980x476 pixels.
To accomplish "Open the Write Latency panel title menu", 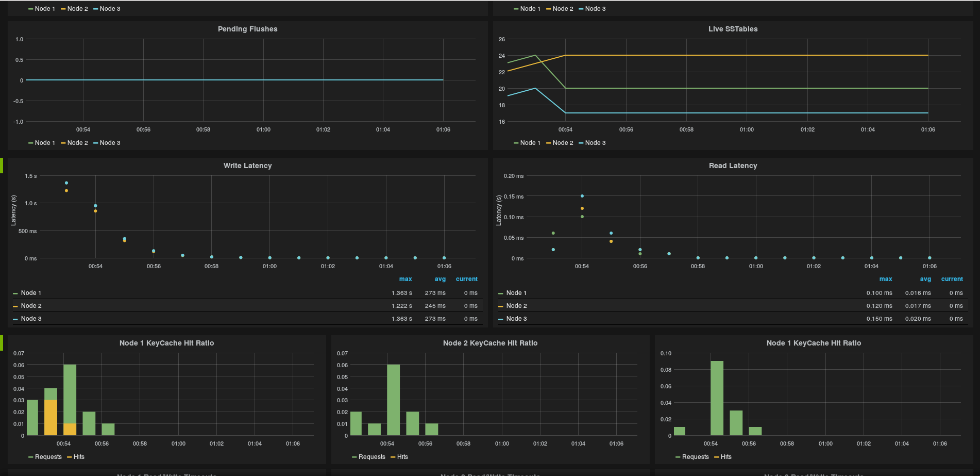I will pos(247,166).
